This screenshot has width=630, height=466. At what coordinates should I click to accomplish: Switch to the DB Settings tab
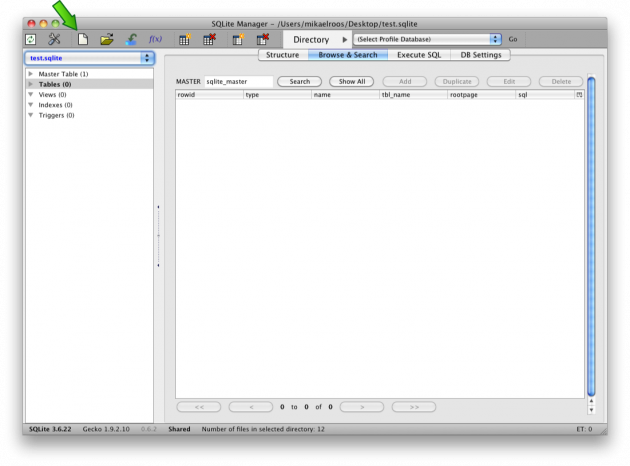point(481,55)
